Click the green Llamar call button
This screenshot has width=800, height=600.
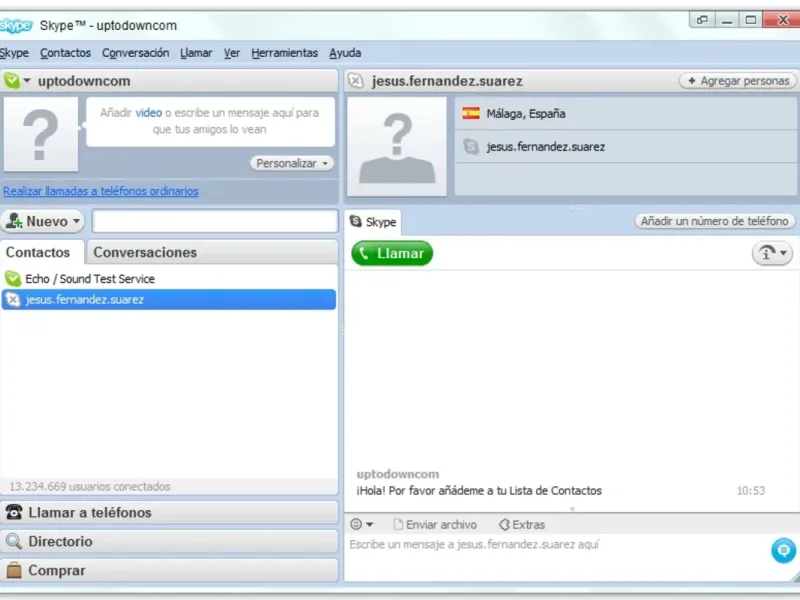392,253
